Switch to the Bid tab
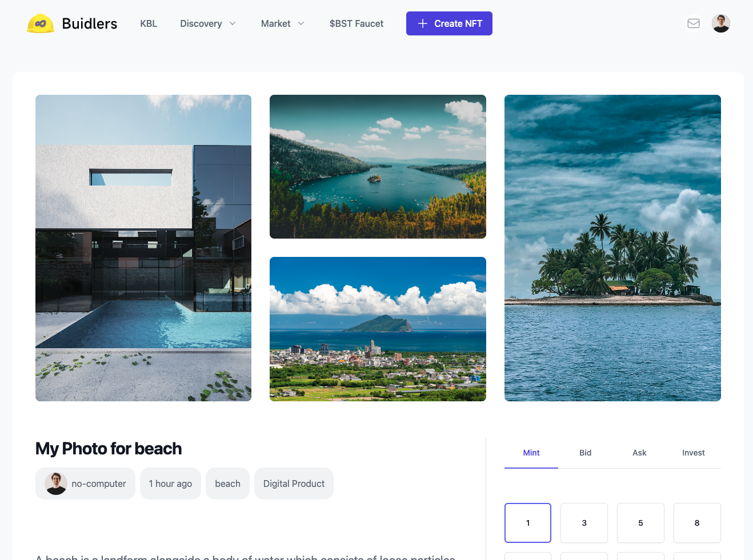Screen dimensions: 753x560 click(x=585, y=453)
